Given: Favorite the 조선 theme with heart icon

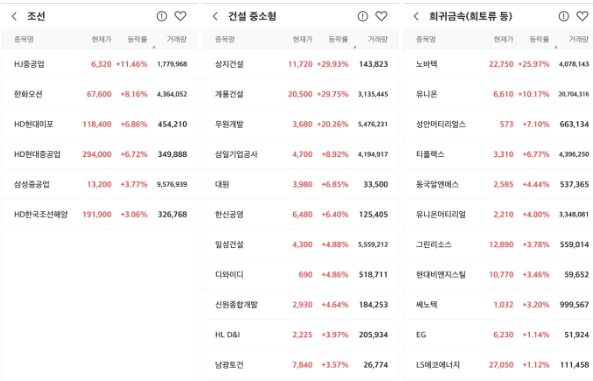Looking at the screenshot, I should 180,16.
